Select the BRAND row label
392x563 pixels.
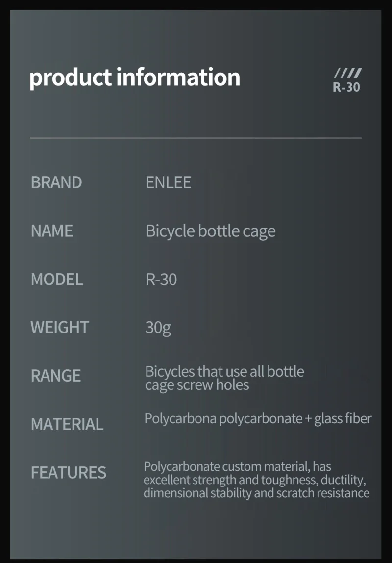[x=56, y=182]
